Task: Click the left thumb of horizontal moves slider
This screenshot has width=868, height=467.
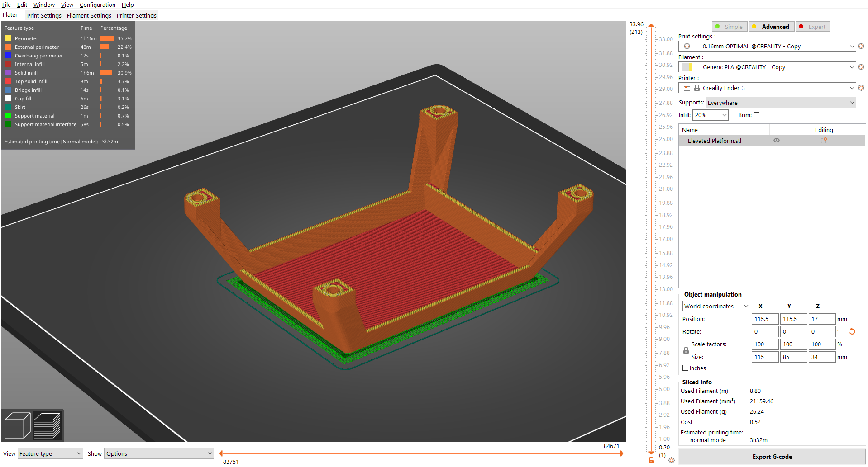Action: pos(221,453)
